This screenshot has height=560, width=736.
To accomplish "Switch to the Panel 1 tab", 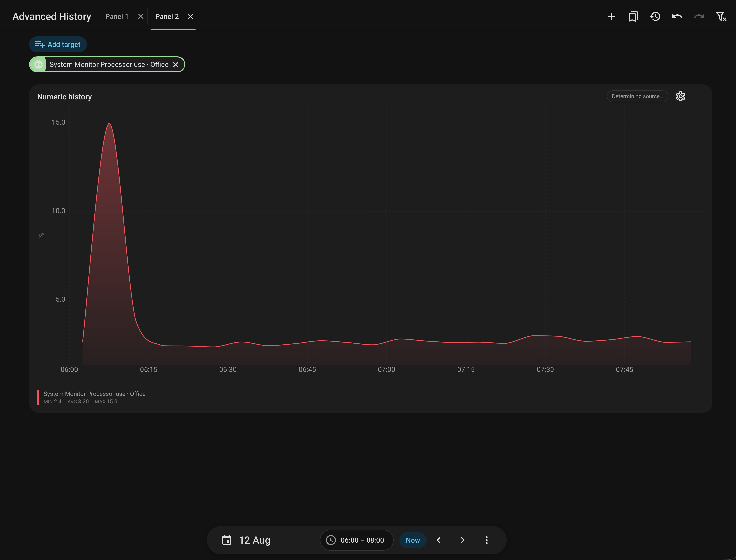I will [117, 17].
